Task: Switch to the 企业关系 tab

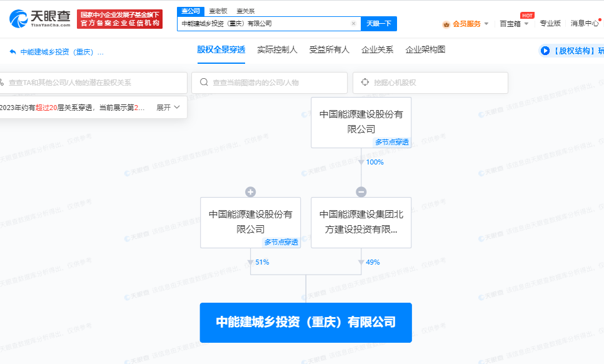Action: [377, 49]
